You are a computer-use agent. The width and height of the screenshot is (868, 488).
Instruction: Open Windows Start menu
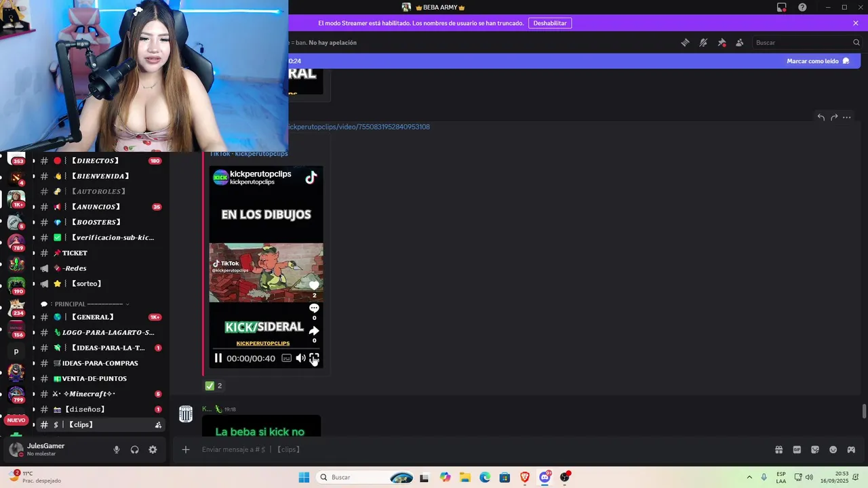(x=304, y=477)
